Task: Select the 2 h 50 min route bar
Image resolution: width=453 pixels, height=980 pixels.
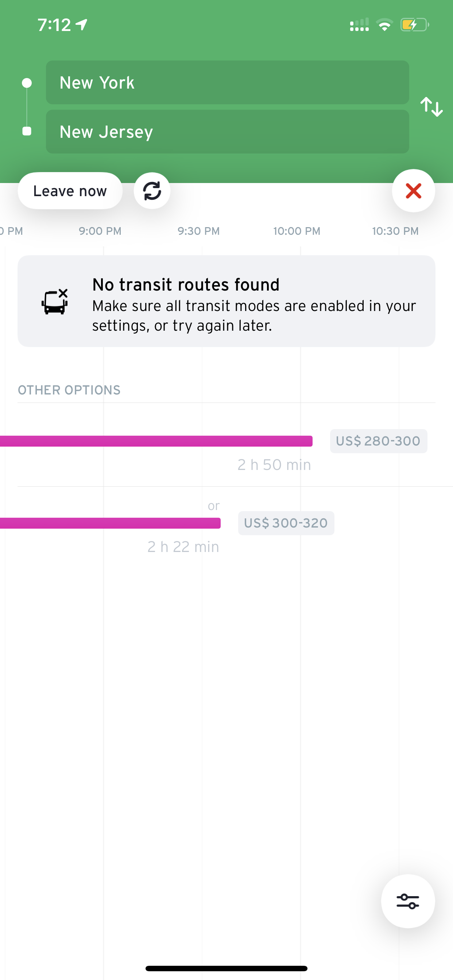Action: click(x=156, y=441)
